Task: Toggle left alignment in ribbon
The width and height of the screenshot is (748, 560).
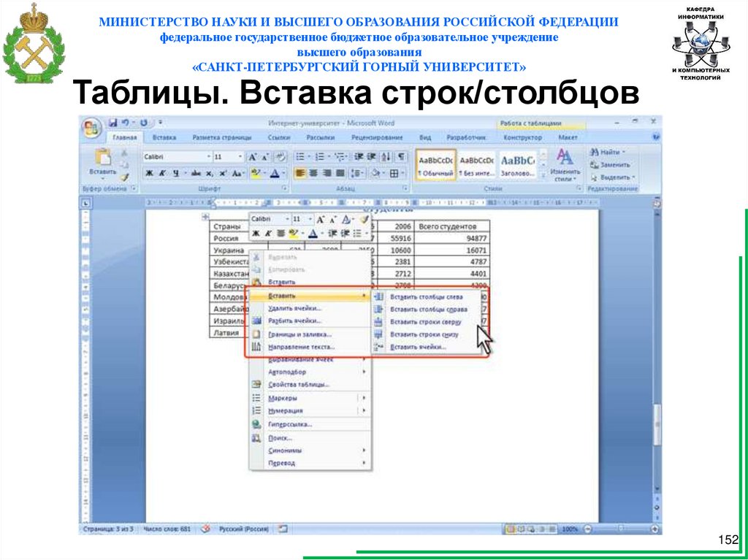Action: click(299, 173)
